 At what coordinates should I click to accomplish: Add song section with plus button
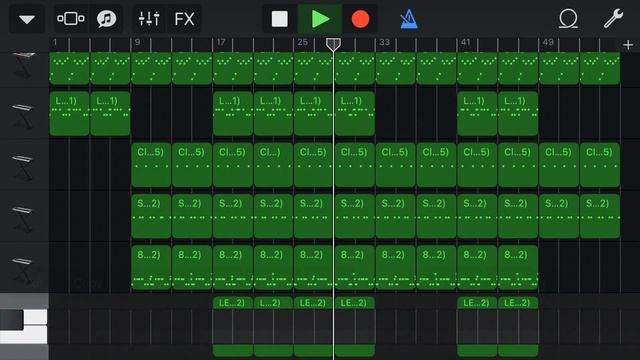point(628,44)
